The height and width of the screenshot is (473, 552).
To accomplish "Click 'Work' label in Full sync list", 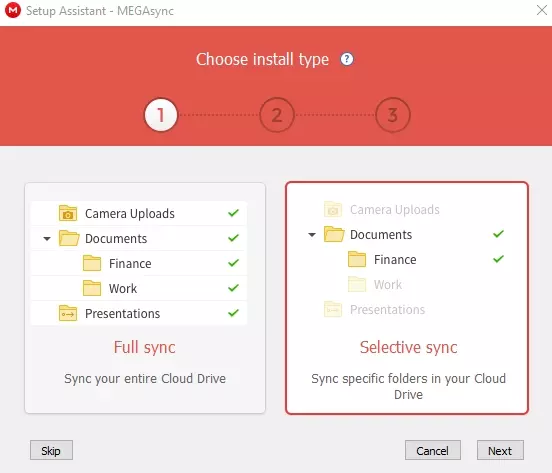I will (123, 289).
